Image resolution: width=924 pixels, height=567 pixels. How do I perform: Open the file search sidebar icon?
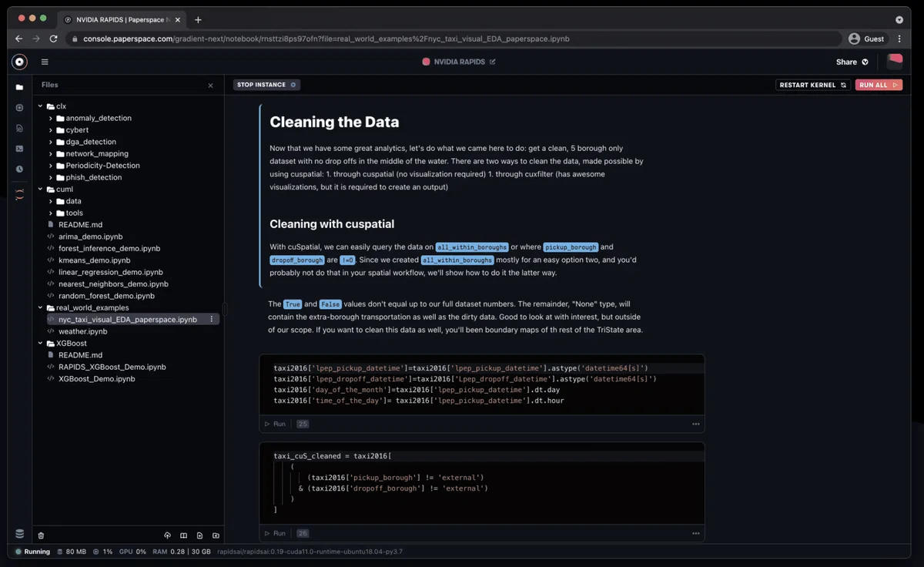[19, 128]
